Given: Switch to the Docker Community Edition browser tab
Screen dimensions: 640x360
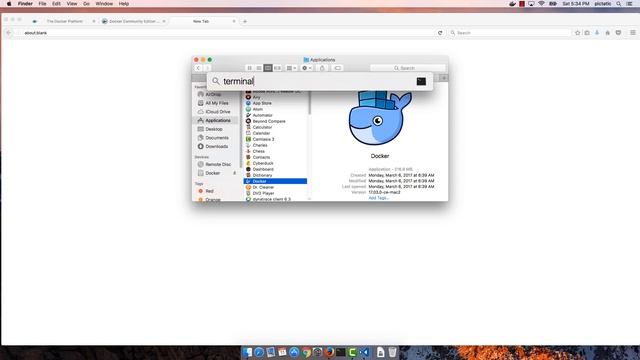Looking at the screenshot, I should (x=133, y=21).
